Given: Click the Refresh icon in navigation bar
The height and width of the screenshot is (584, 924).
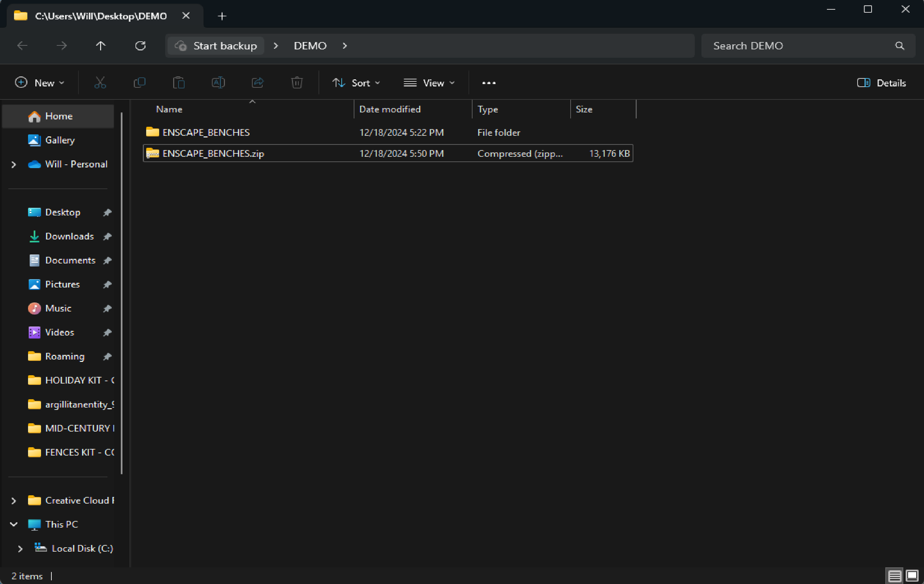Looking at the screenshot, I should (140, 46).
